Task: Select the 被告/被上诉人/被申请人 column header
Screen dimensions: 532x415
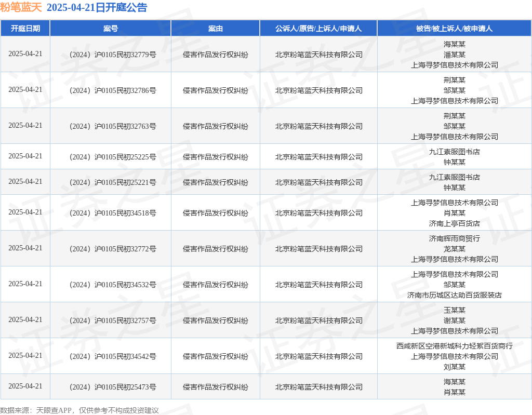Action: click(x=454, y=29)
